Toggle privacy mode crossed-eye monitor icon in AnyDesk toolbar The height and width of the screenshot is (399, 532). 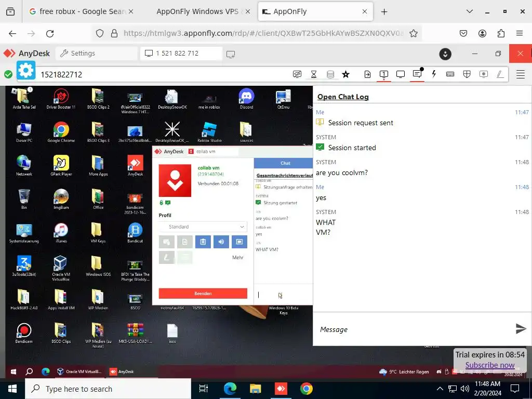297,74
